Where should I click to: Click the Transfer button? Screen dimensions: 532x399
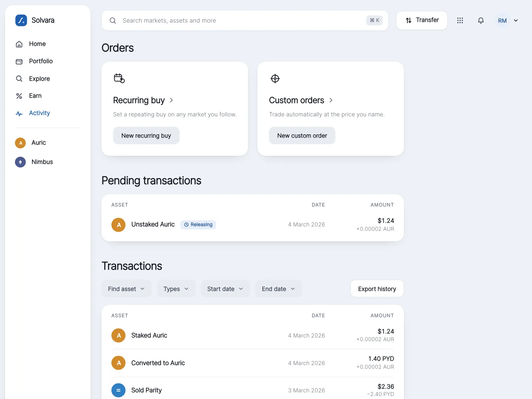pyautogui.click(x=422, y=20)
